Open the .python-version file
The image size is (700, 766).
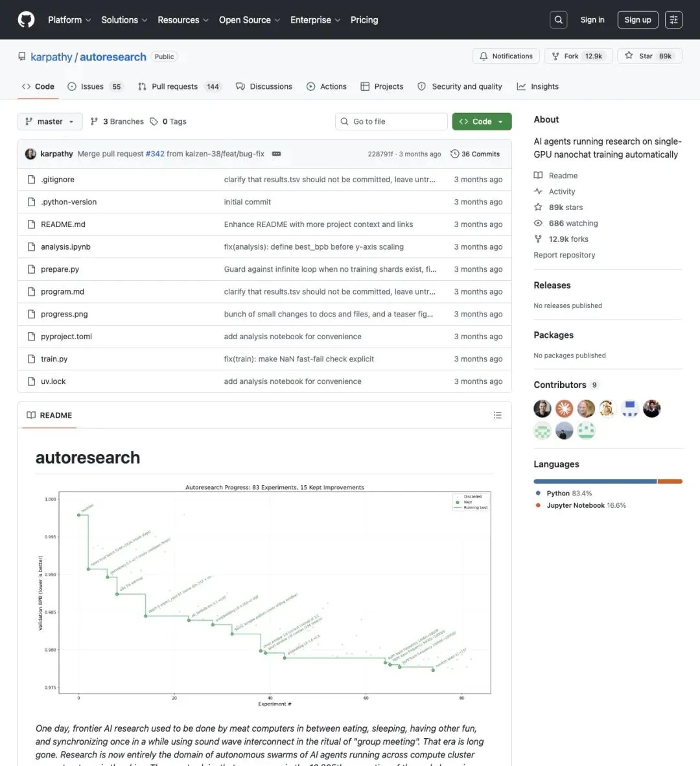[x=69, y=202]
